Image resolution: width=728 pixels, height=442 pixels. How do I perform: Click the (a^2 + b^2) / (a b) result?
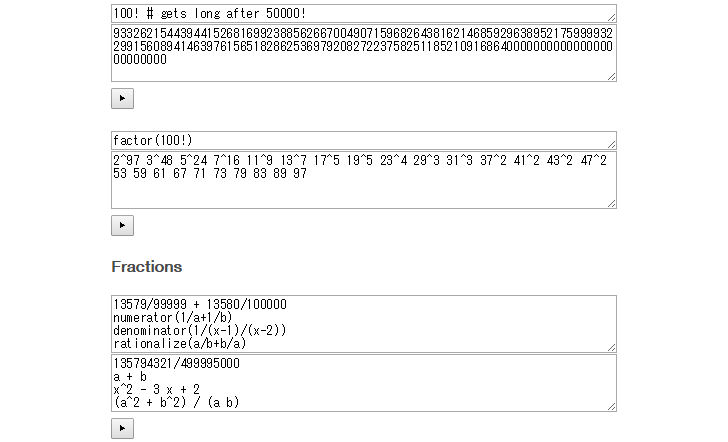(x=176, y=403)
